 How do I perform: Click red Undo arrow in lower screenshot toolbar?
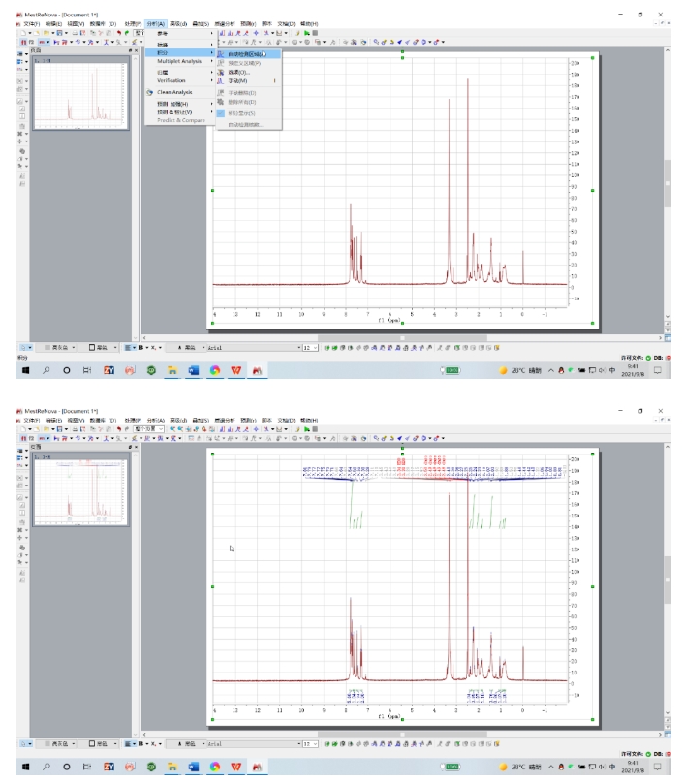119,429
